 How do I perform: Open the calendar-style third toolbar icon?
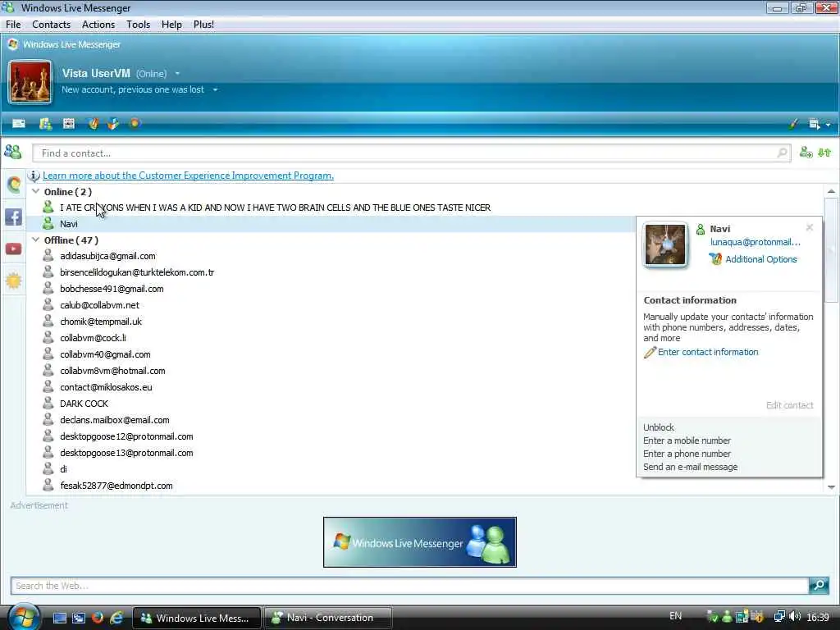69,124
